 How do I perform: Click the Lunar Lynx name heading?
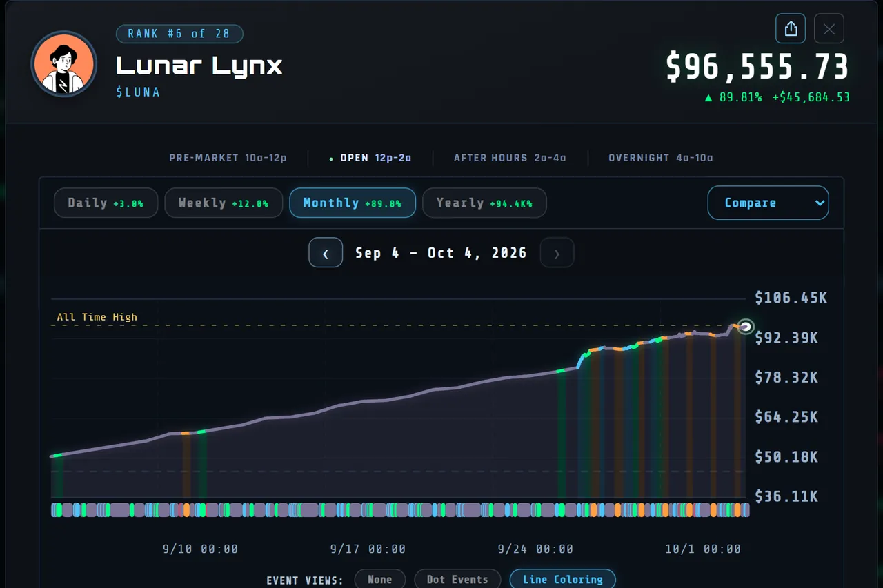click(x=199, y=65)
